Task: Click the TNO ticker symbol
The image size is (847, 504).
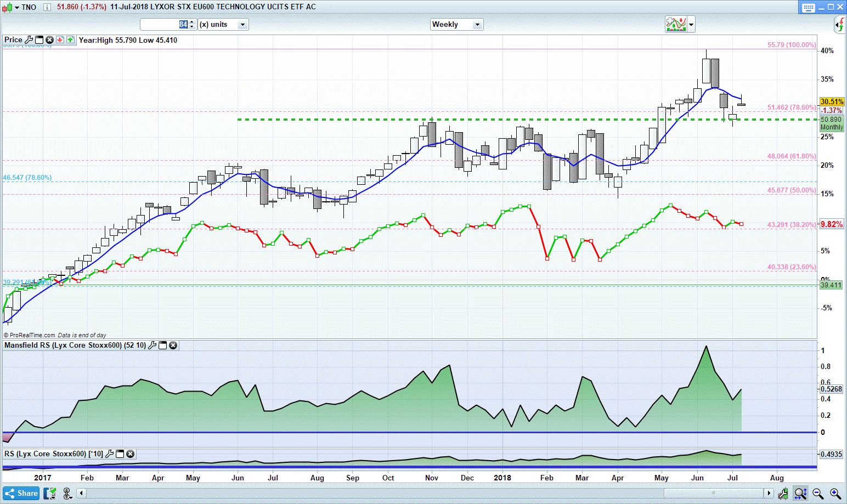Action: tap(29, 7)
